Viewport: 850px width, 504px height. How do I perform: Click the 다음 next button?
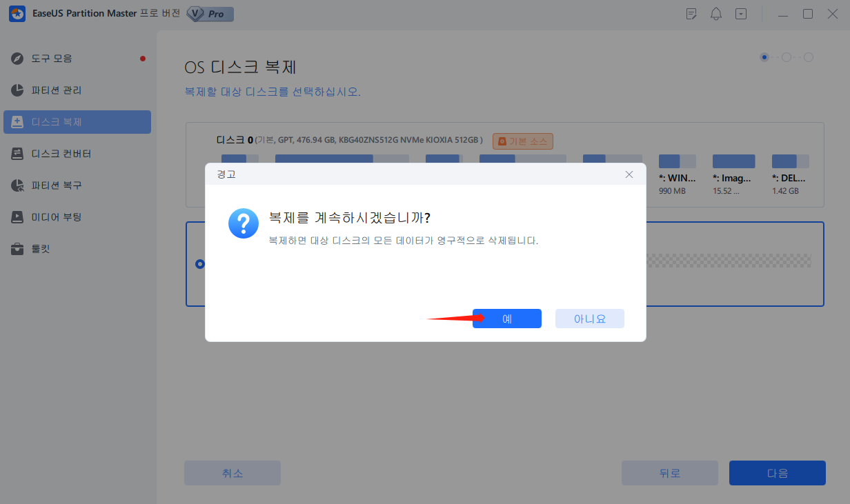pyautogui.click(x=778, y=473)
